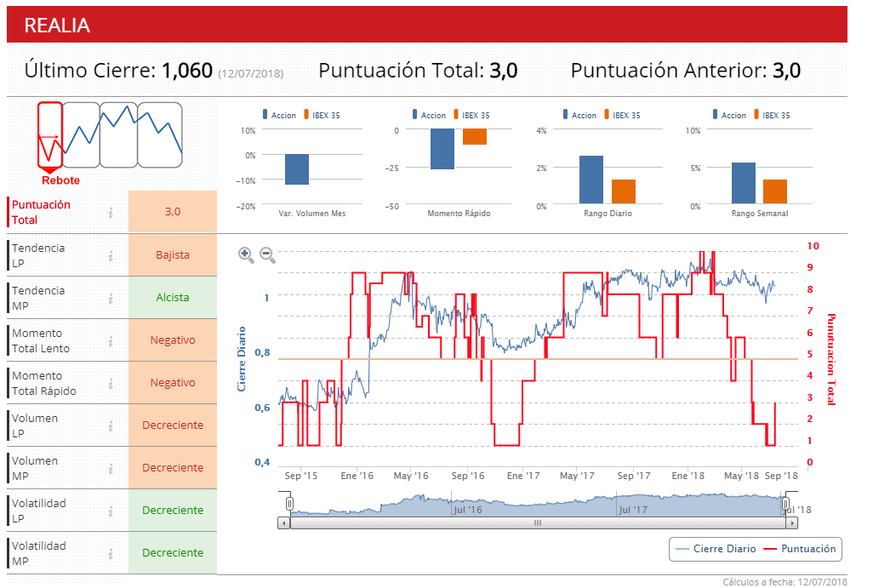Open info icon for Volumen MP
Image resolution: width=873 pixels, height=588 pixels.
point(111,468)
